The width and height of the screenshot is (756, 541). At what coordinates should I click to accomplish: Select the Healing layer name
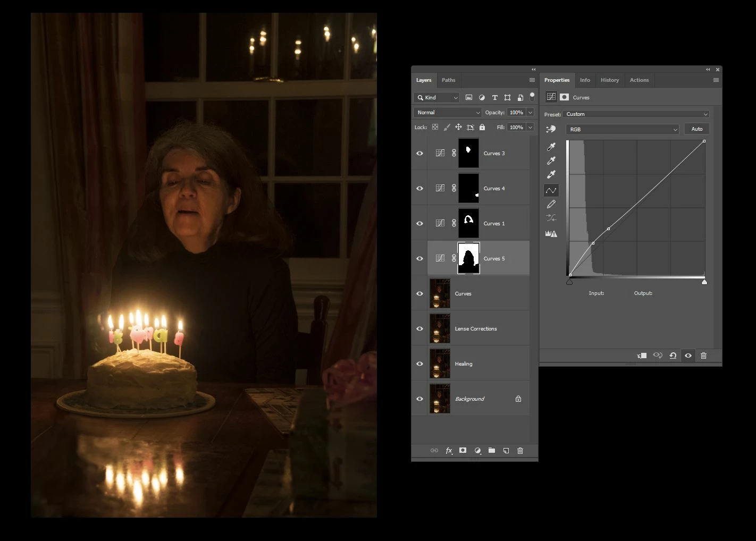pyautogui.click(x=464, y=364)
